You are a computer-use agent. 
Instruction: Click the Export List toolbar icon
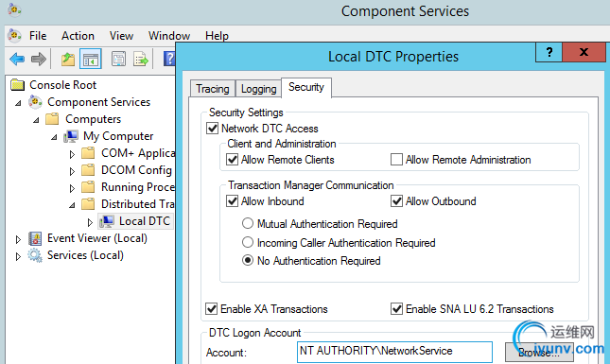[x=141, y=60]
